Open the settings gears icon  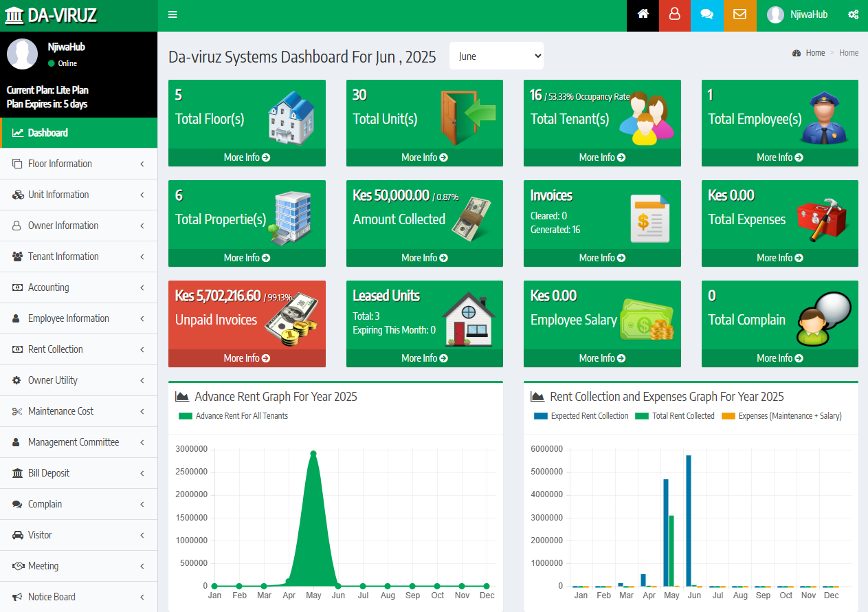pyautogui.click(x=853, y=14)
